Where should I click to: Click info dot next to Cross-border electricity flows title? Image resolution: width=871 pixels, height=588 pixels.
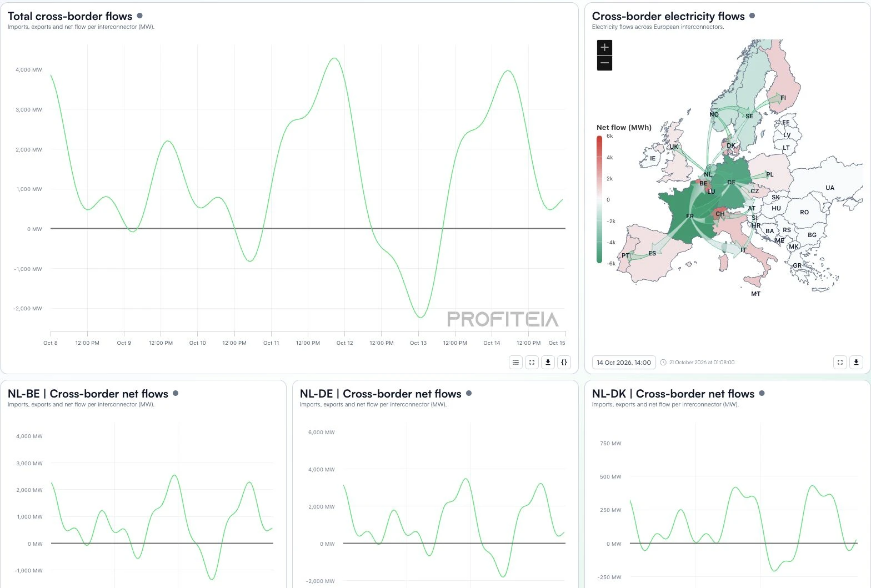point(752,16)
